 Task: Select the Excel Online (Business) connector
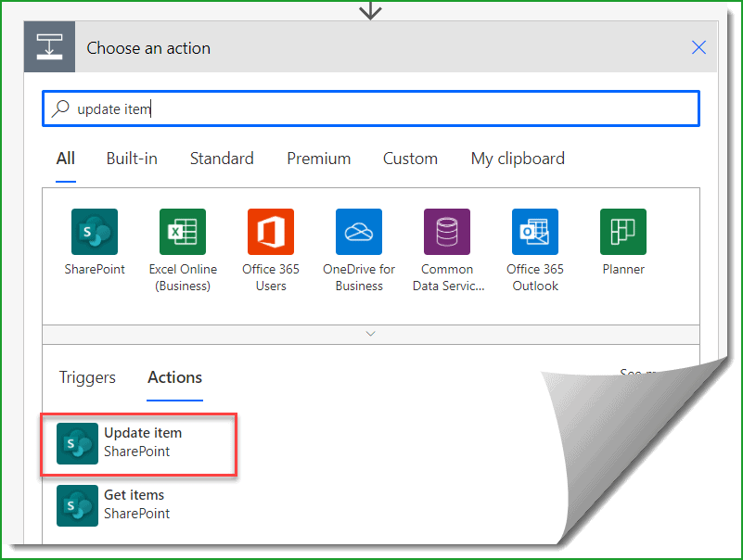point(183,232)
